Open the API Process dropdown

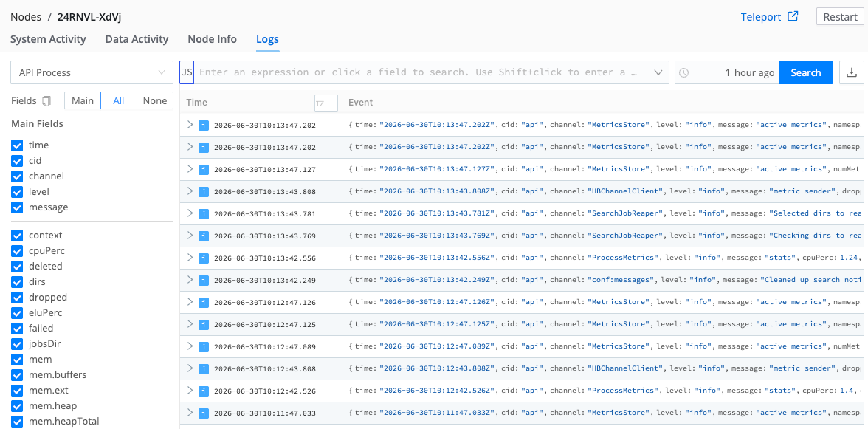(92, 72)
